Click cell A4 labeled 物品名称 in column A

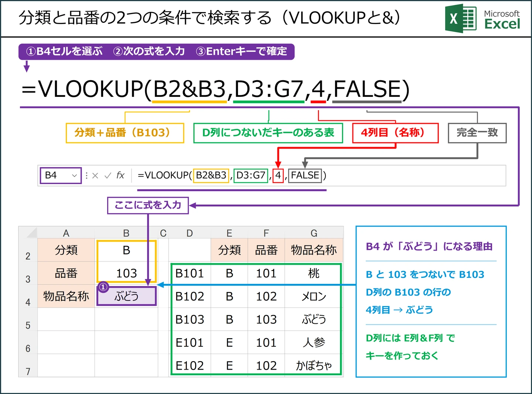(66, 296)
